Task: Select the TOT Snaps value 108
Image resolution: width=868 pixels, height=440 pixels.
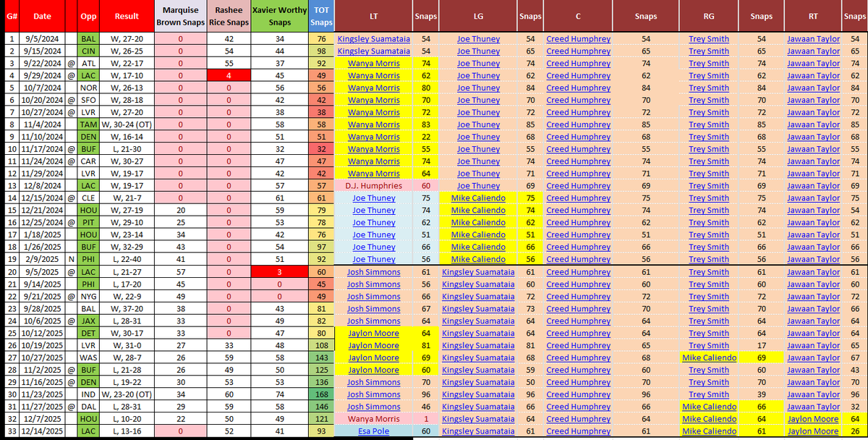Action: 321,345
